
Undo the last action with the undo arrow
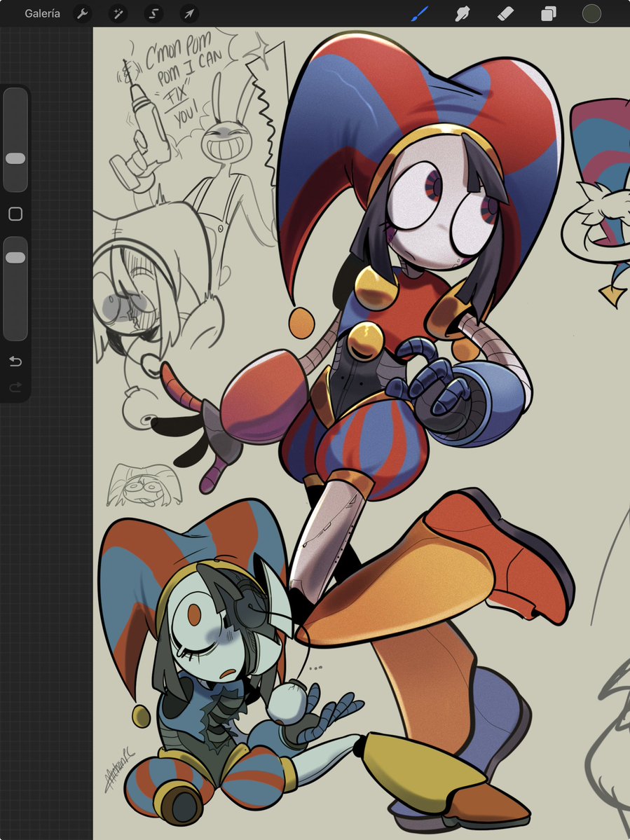(x=15, y=362)
